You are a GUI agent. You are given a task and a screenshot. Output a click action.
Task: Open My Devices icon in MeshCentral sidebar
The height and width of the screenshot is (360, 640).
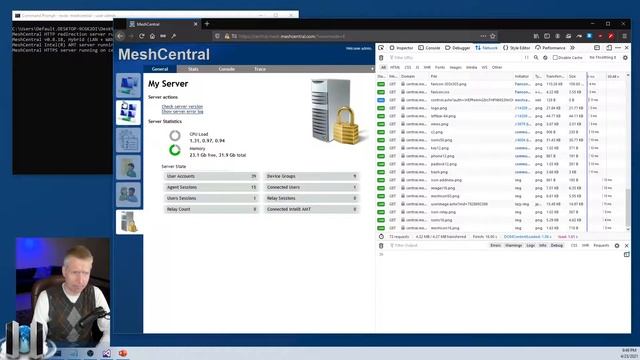(x=128, y=85)
